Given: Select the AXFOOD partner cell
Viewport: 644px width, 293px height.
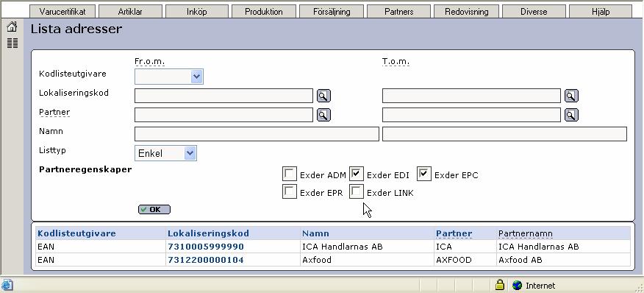Looking at the screenshot, I should tap(465, 260).
